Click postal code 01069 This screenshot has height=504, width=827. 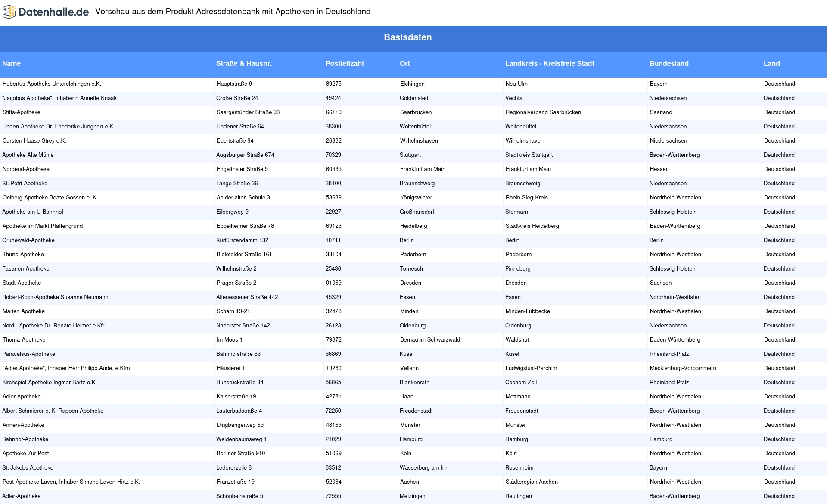click(333, 283)
